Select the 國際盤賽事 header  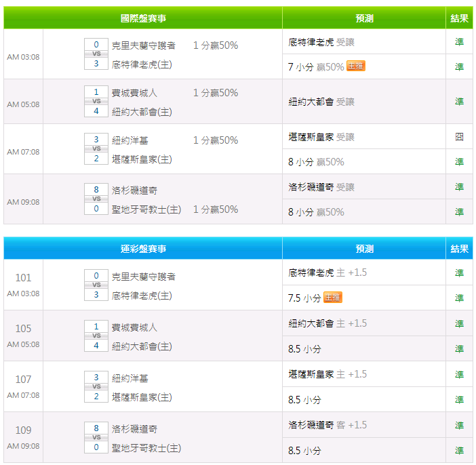(x=143, y=18)
